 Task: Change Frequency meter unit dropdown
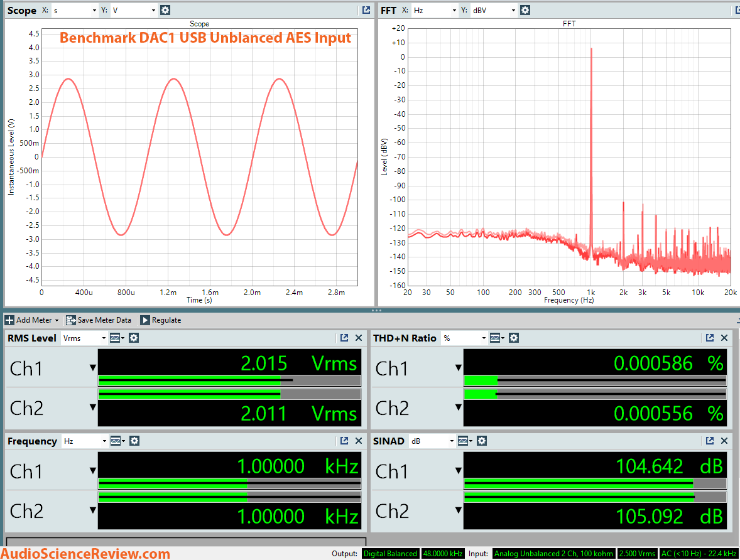(x=85, y=441)
